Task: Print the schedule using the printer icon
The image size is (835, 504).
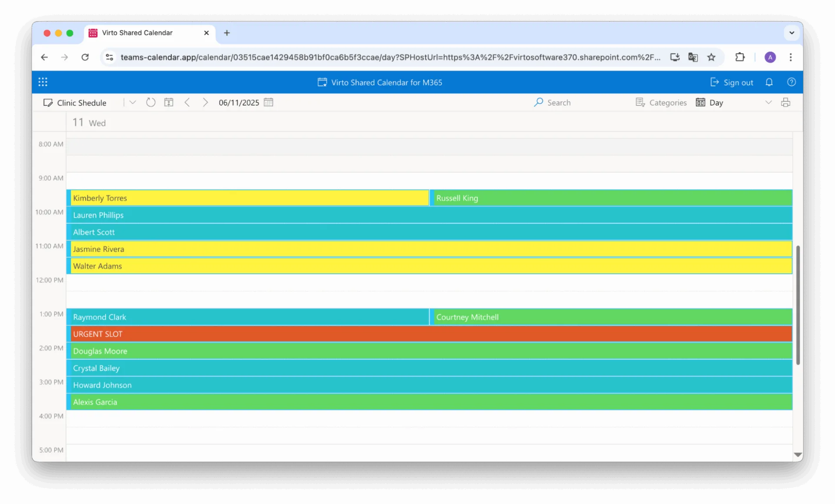Action: [786, 103]
